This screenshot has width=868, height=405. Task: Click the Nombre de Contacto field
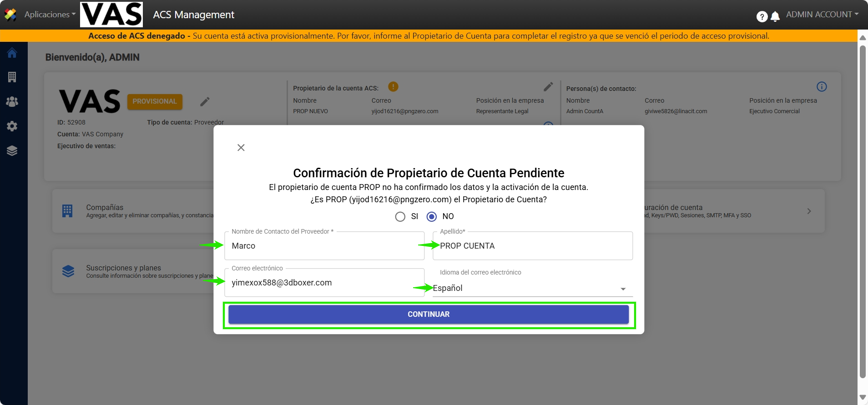pyautogui.click(x=324, y=246)
